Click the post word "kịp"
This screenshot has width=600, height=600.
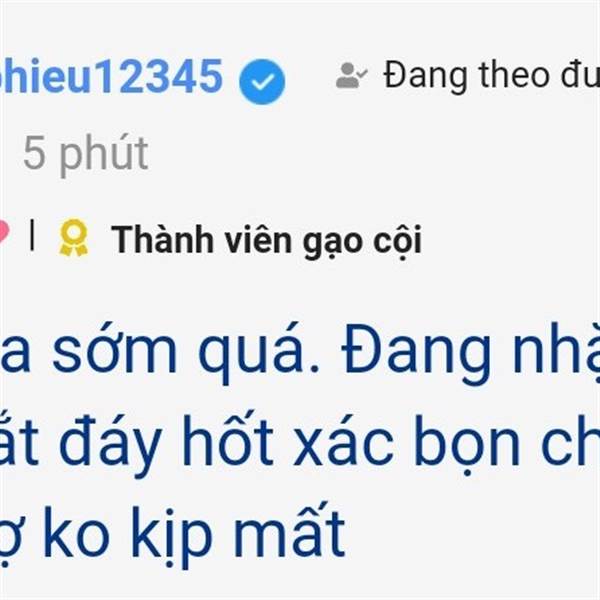pos(172,538)
